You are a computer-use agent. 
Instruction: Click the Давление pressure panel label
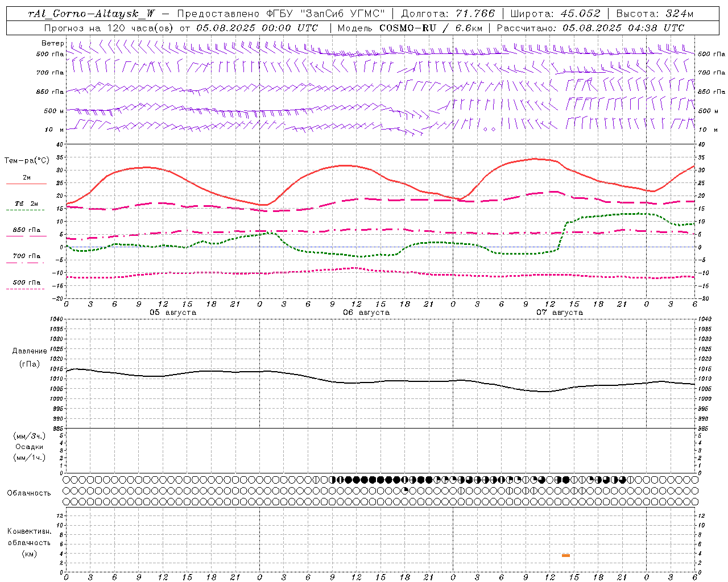[x=30, y=351]
